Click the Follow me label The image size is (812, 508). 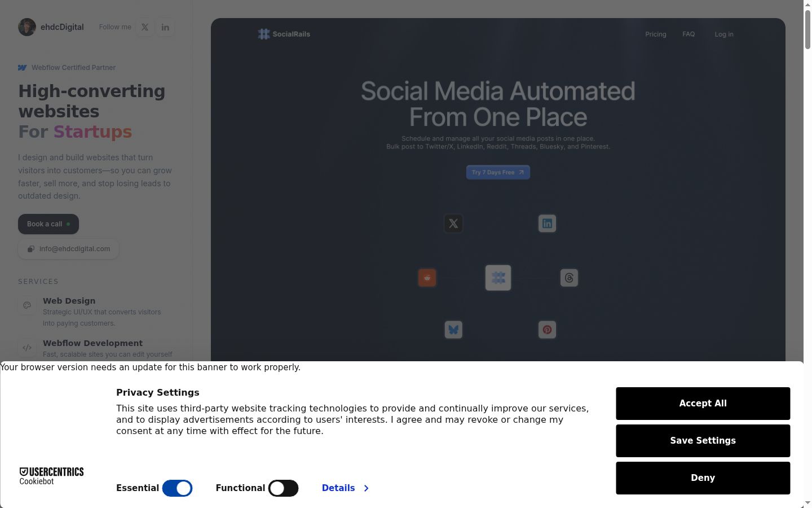115,27
